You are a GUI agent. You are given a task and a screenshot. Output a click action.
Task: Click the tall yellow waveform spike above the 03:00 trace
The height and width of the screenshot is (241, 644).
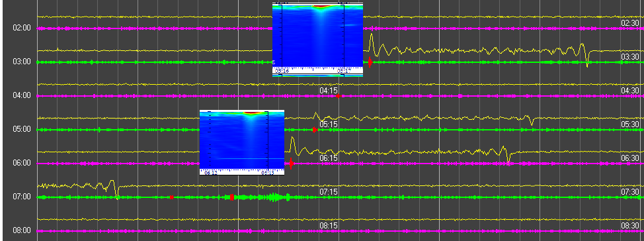coord(372,42)
